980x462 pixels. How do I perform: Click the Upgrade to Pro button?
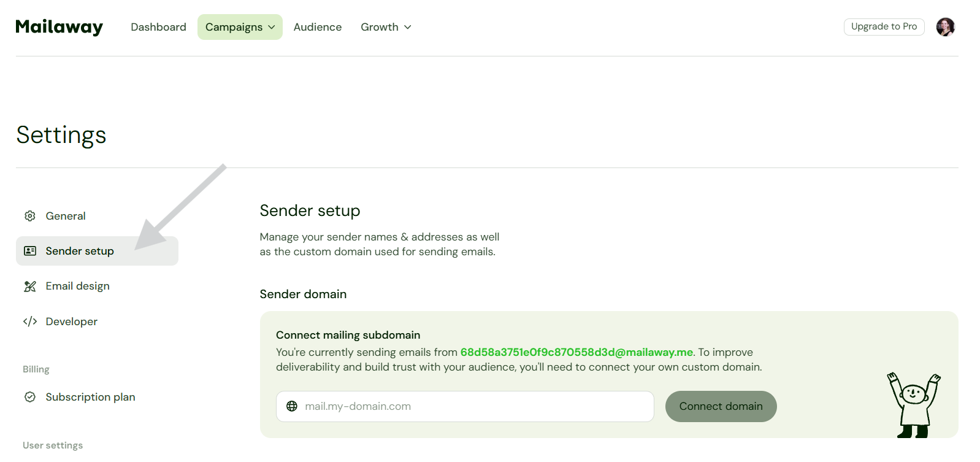tap(884, 27)
